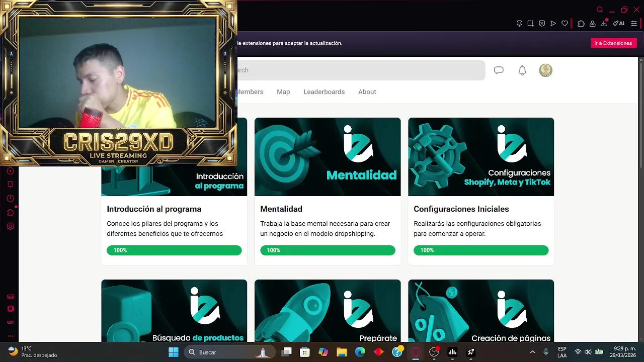Open the Creación de páginas course thumbnail
Image resolution: width=644 pixels, height=362 pixels.
(x=481, y=311)
